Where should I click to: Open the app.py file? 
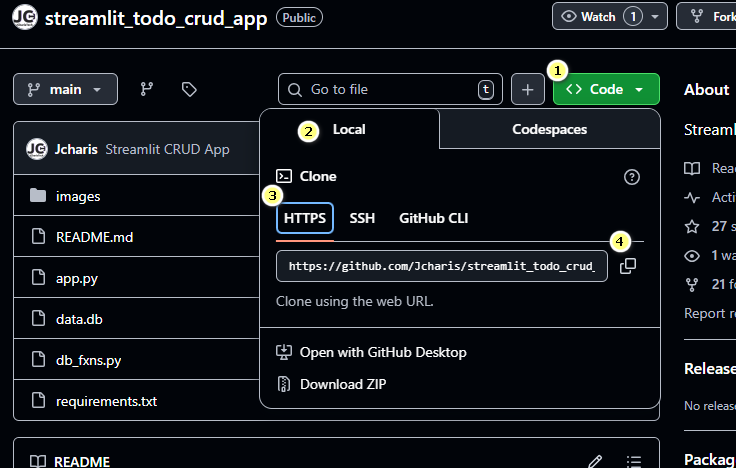pyautogui.click(x=77, y=278)
